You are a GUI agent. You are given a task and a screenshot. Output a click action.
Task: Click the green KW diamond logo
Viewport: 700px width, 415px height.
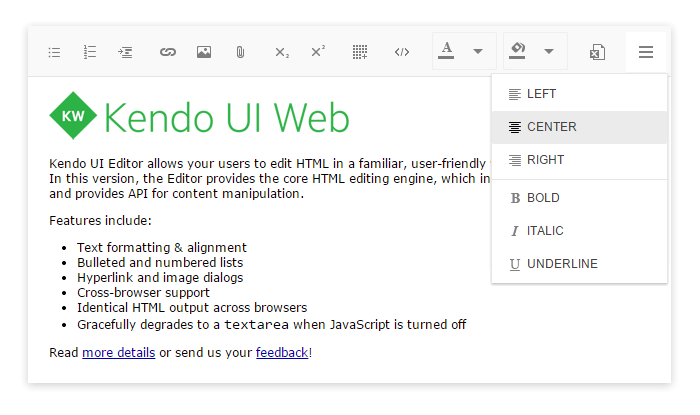pyautogui.click(x=73, y=116)
